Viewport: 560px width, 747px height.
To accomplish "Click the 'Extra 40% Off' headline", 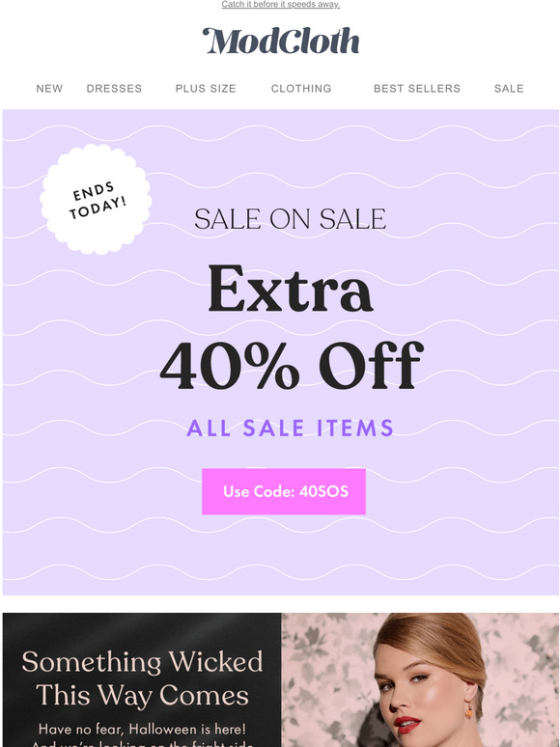I will 292,327.
